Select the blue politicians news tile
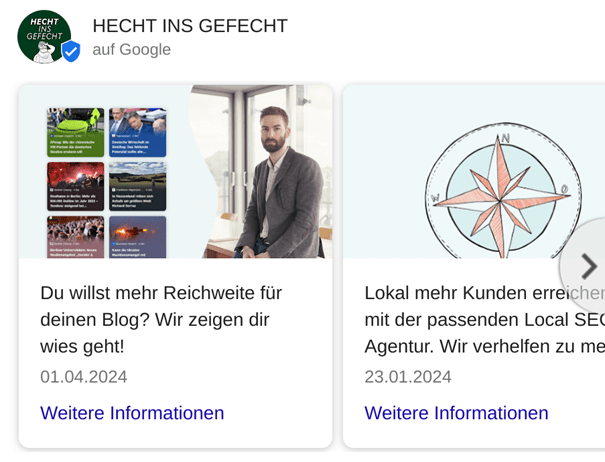The image size is (605, 462). (138, 132)
